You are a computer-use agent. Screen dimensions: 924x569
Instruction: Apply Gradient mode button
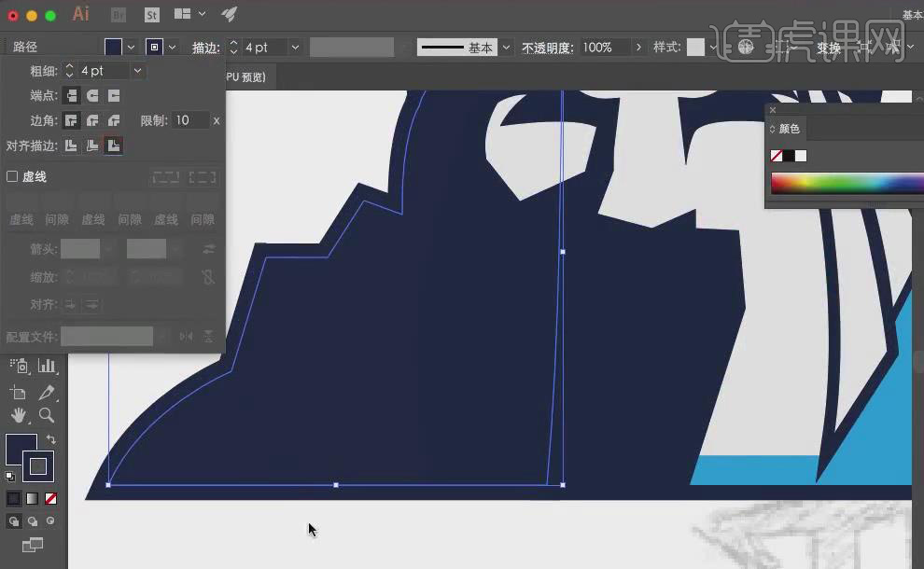pos(33,499)
